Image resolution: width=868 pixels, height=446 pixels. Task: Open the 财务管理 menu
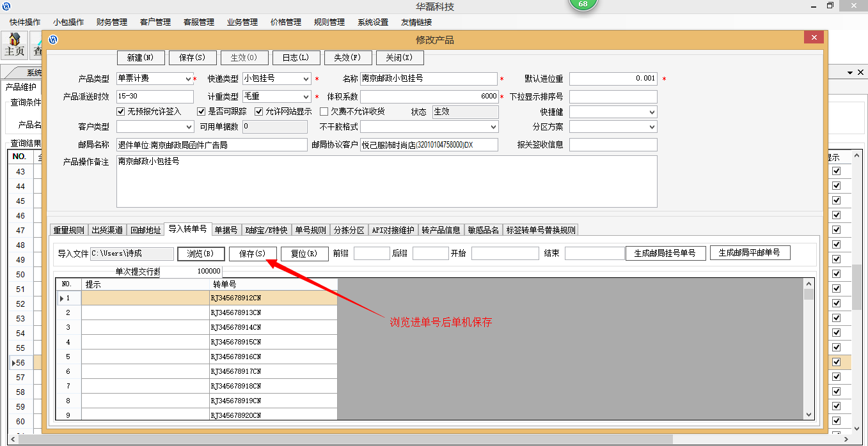pyautogui.click(x=112, y=22)
